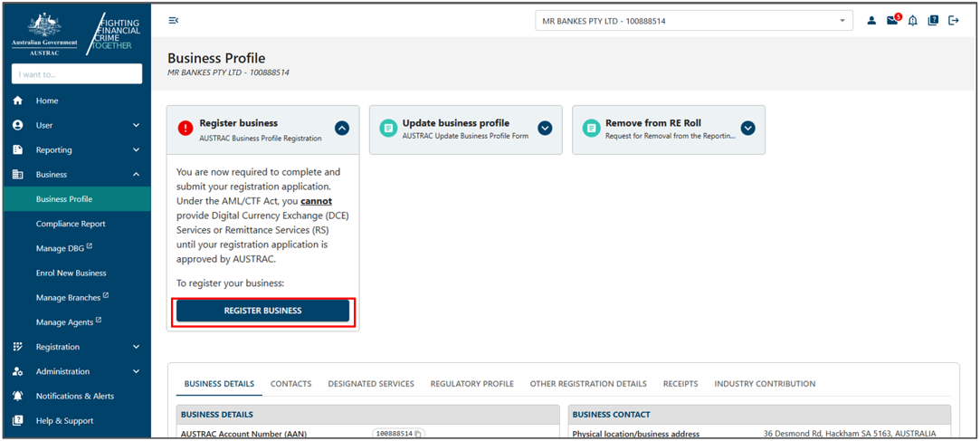Switch to the Regulatory Profile tab

[471, 384]
